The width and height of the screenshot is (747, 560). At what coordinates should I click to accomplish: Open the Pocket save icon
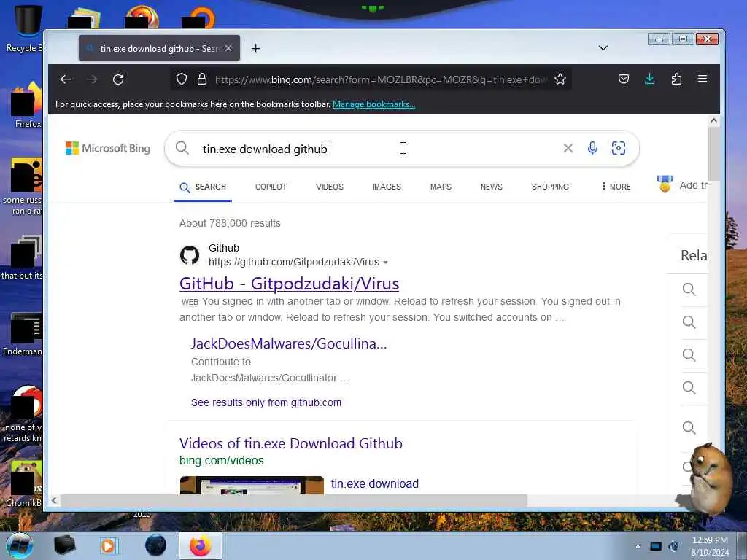(624, 79)
